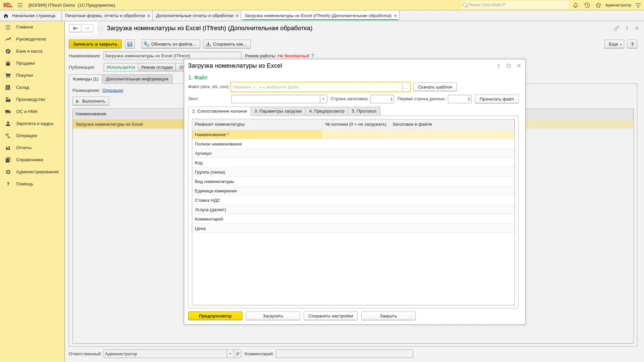Click Сохранить настройки button
644x362 pixels.
tap(331, 316)
